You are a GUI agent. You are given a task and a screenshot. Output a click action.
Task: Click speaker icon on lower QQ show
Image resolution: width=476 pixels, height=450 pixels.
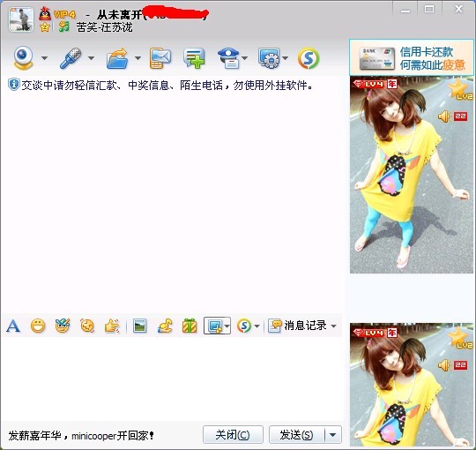click(x=444, y=365)
